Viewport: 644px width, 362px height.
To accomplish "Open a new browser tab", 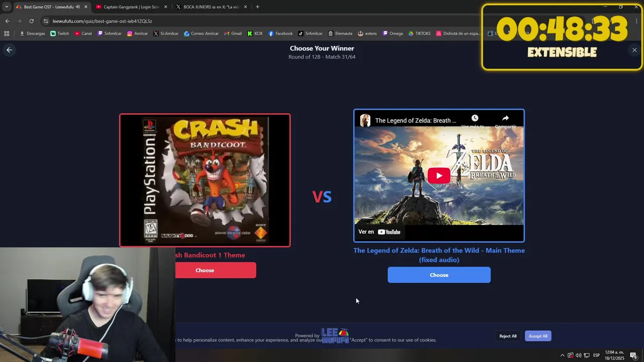I will pyautogui.click(x=258, y=7).
